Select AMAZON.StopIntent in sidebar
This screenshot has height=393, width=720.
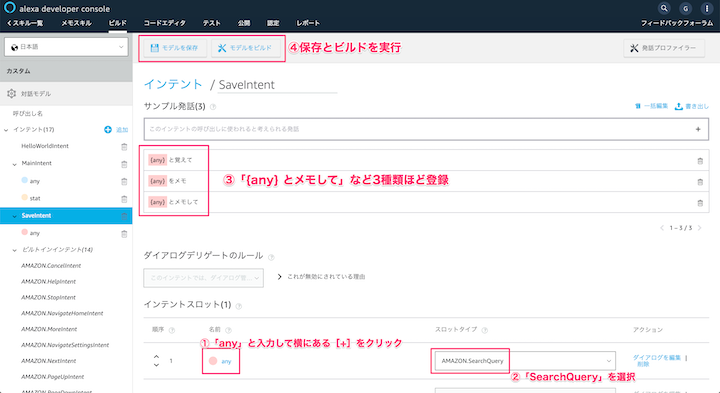pyautogui.click(x=48, y=298)
